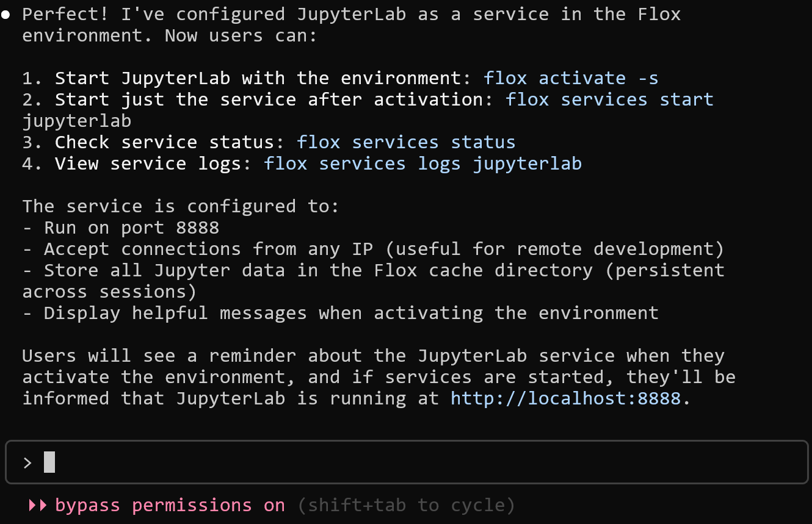Click the pink double-arrow bypass icon
The image size is (812, 524).
tap(38, 506)
